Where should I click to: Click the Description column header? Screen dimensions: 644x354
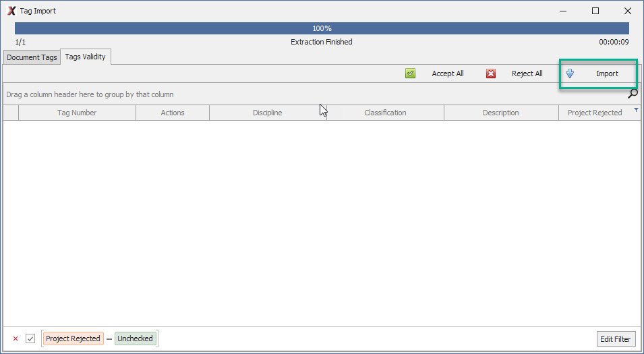[500, 113]
